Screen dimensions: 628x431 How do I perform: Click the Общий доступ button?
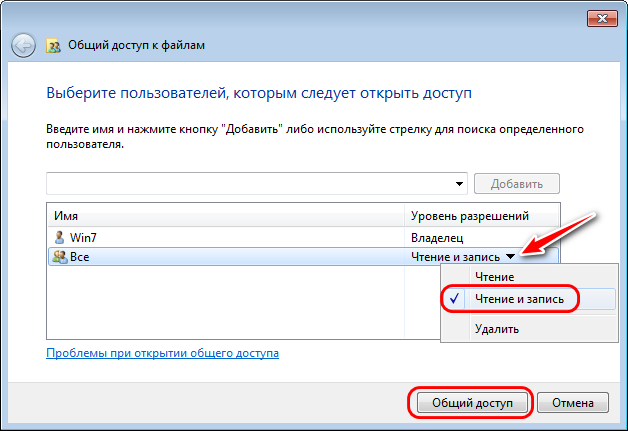point(472,403)
